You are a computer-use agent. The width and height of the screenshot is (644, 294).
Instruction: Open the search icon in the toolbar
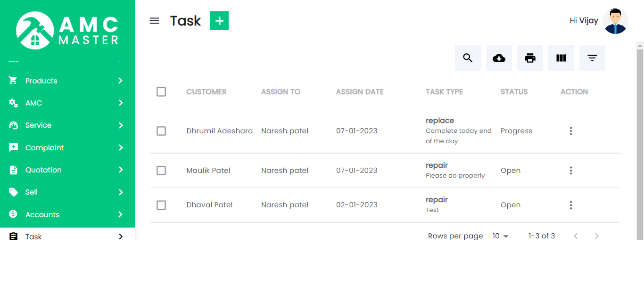468,58
